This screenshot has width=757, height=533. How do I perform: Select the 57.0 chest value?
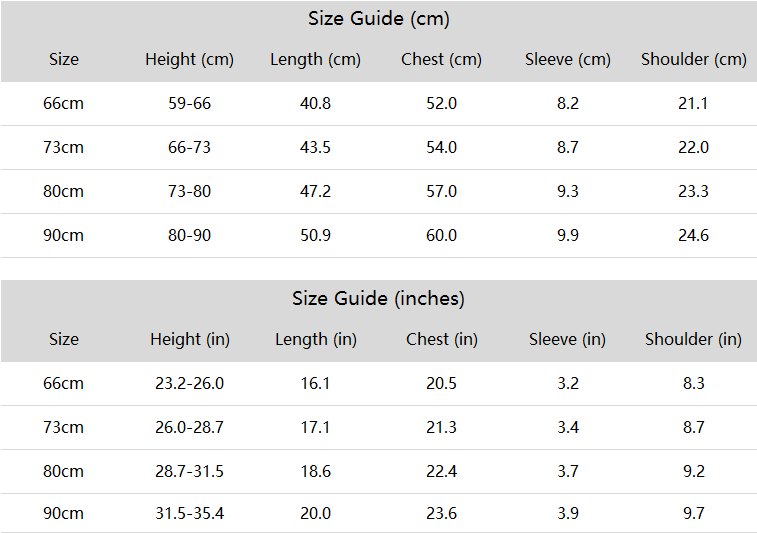[441, 191]
